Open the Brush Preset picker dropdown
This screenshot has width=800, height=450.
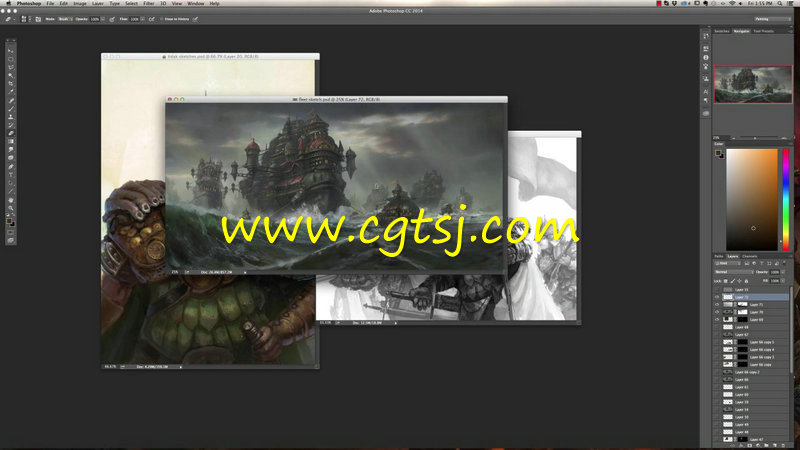tap(26, 19)
